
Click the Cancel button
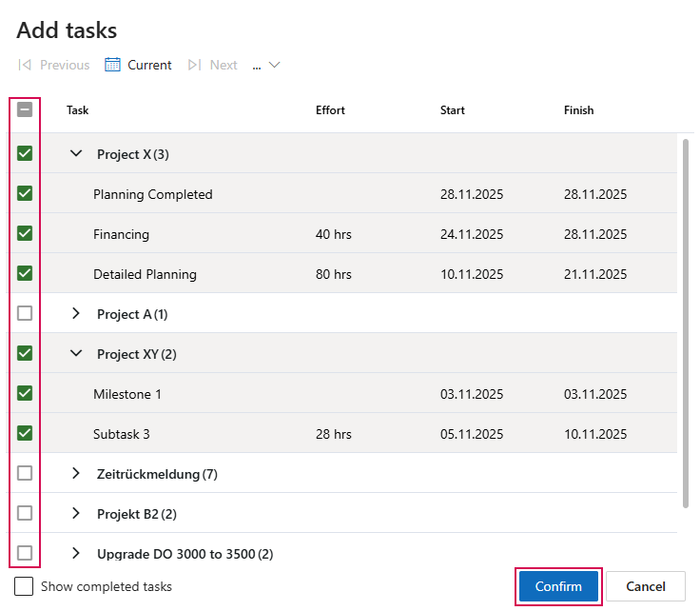coord(645,586)
